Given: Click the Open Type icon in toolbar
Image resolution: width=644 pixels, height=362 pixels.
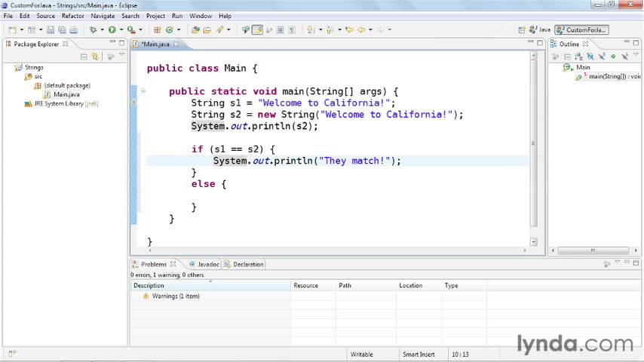Looking at the screenshot, I should (x=195, y=29).
